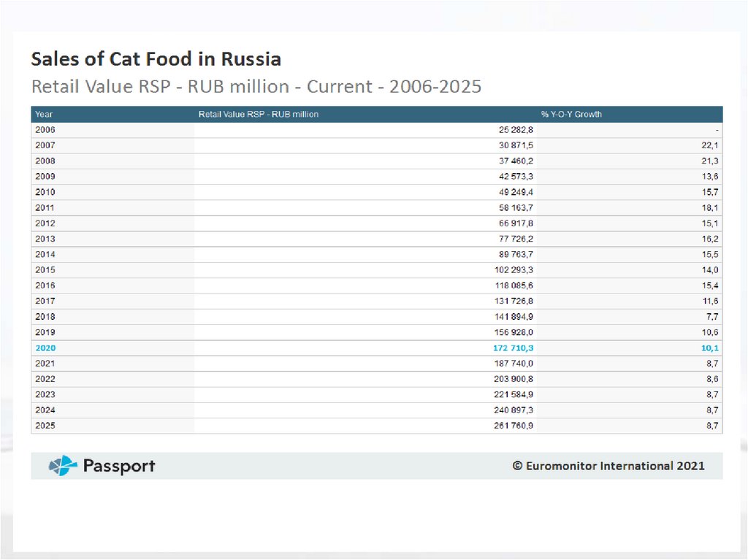The height and width of the screenshot is (560, 748).
Task: Click the 2025 retail value 261 760,9
Action: point(514,426)
